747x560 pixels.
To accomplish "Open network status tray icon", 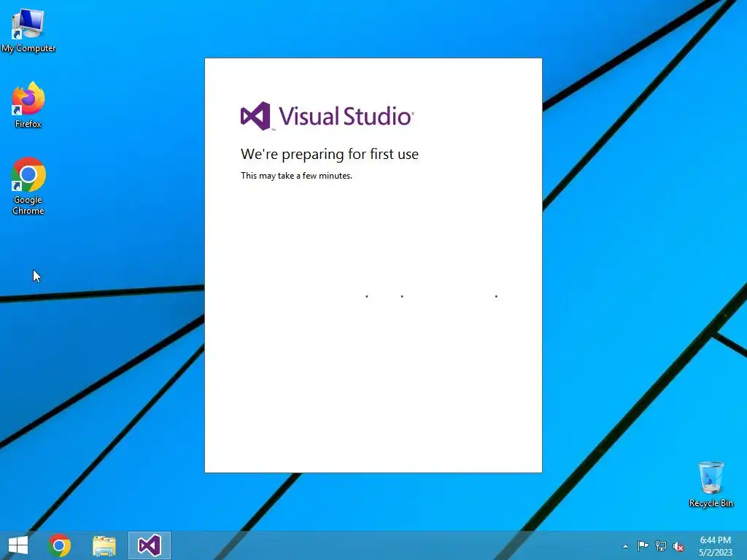I will point(661,545).
